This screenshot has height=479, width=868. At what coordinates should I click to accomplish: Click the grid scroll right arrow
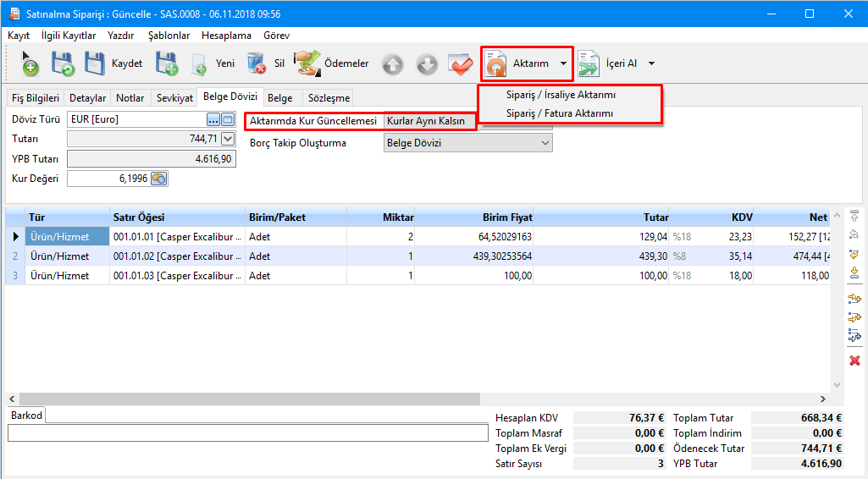pos(823,399)
